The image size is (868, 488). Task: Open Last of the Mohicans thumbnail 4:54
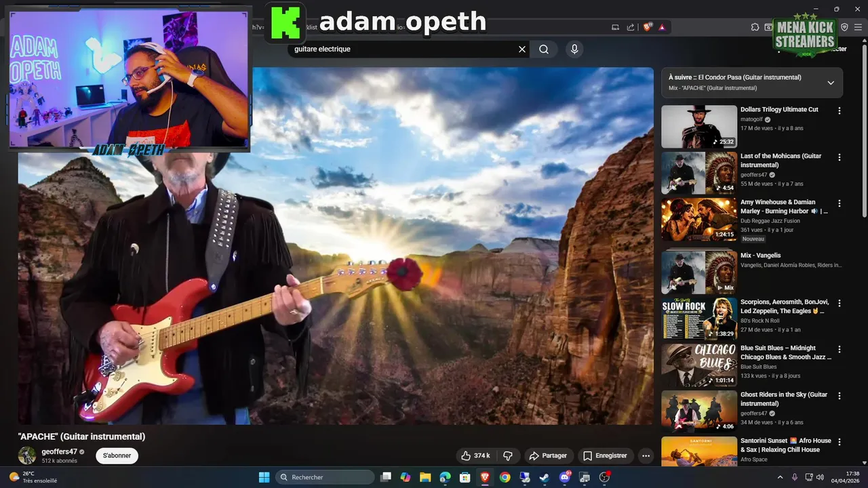[699, 173]
